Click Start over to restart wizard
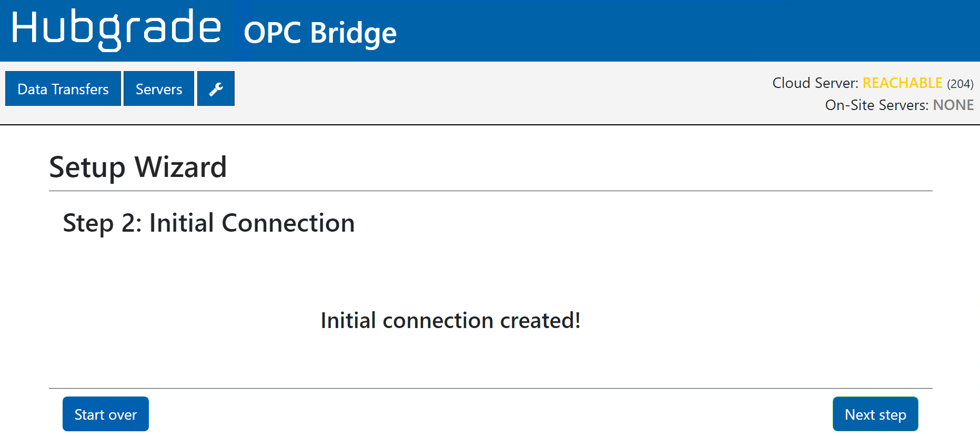This screenshot has width=980, height=436. point(106,414)
